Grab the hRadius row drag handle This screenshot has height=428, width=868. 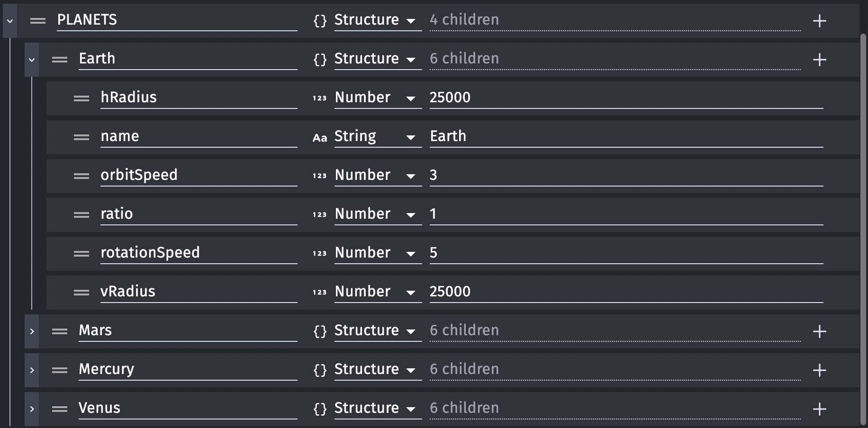click(81, 98)
